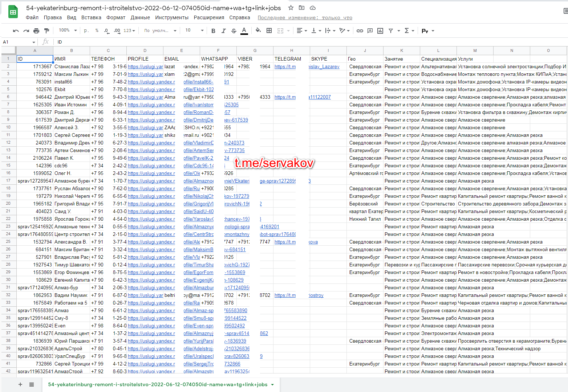568x392 pixels.
Task: Insert a chart via the toolbar
Action: pyautogui.click(x=380, y=31)
